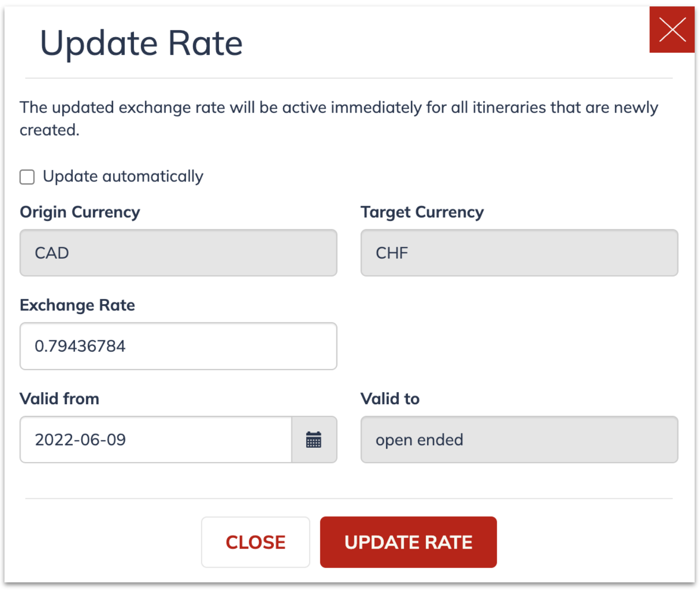This screenshot has width=700, height=591.
Task: Click the UPDATE RATE button
Action: click(408, 542)
